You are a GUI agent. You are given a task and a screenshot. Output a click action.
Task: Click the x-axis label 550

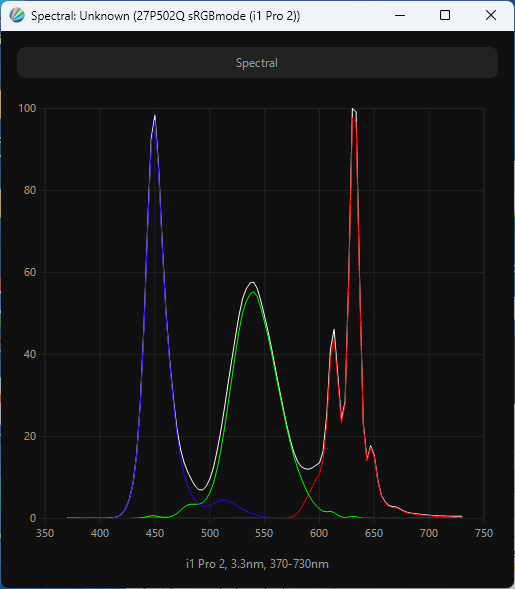tap(264, 533)
